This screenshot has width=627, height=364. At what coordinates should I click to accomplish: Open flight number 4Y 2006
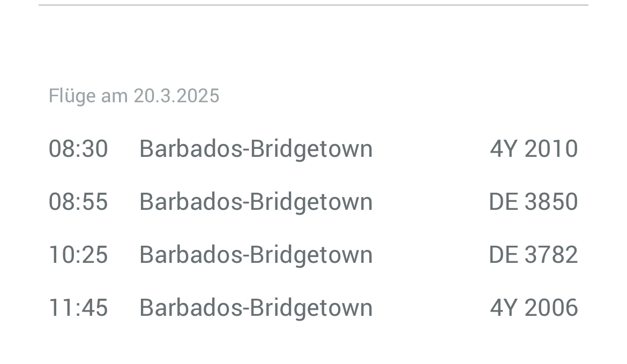pyautogui.click(x=534, y=308)
